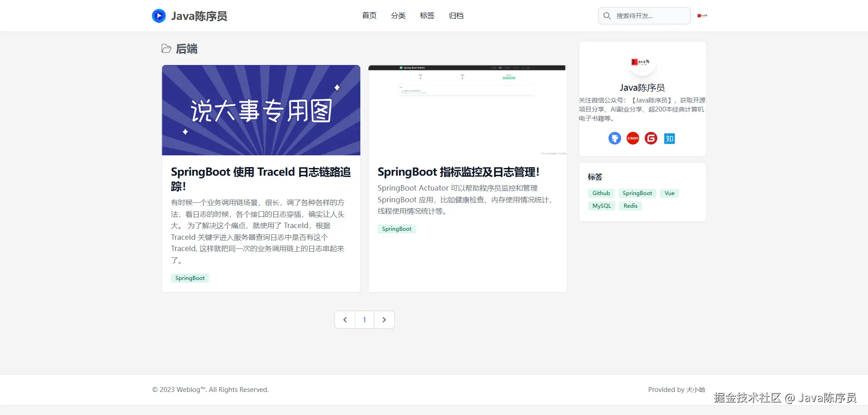Click the 搜索待开发 search field

click(x=644, y=16)
